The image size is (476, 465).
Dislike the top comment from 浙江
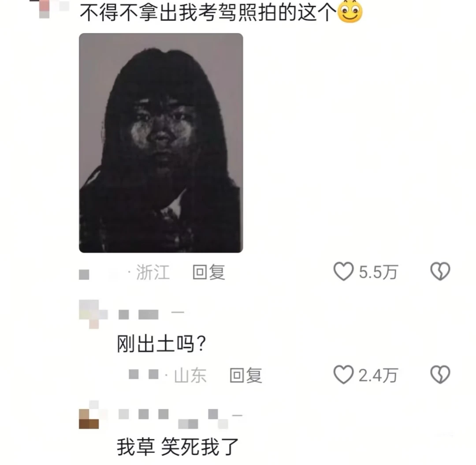pos(440,272)
